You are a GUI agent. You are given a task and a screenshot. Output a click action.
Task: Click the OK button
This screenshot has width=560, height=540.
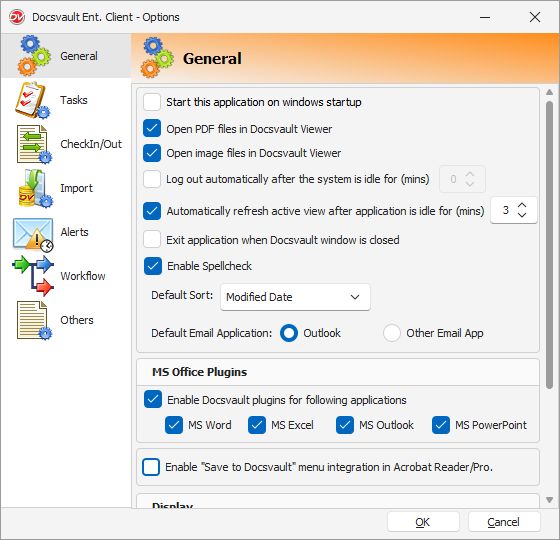(423, 522)
